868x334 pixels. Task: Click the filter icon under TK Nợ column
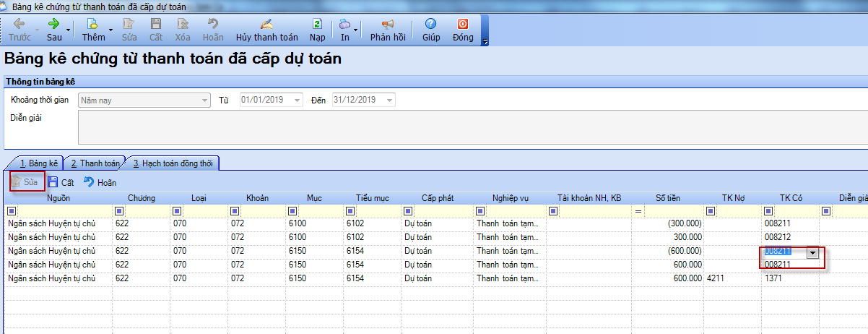tap(711, 211)
